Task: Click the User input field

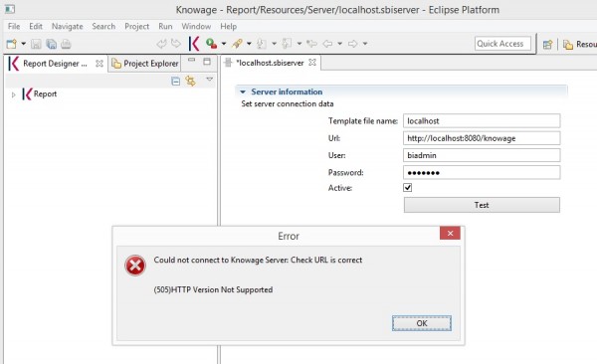Action: coord(482,155)
